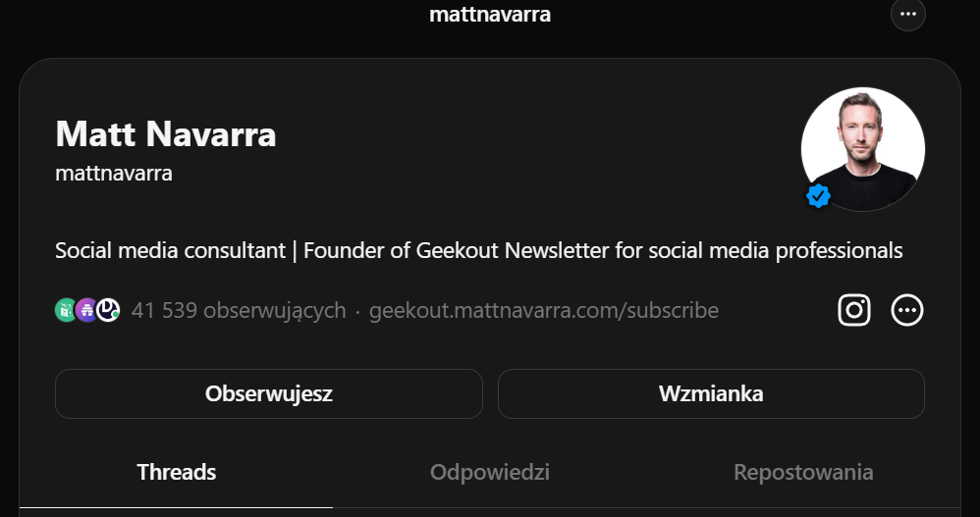The image size is (980, 517).
Task: Click the blue verified badge
Action: [818, 196]
